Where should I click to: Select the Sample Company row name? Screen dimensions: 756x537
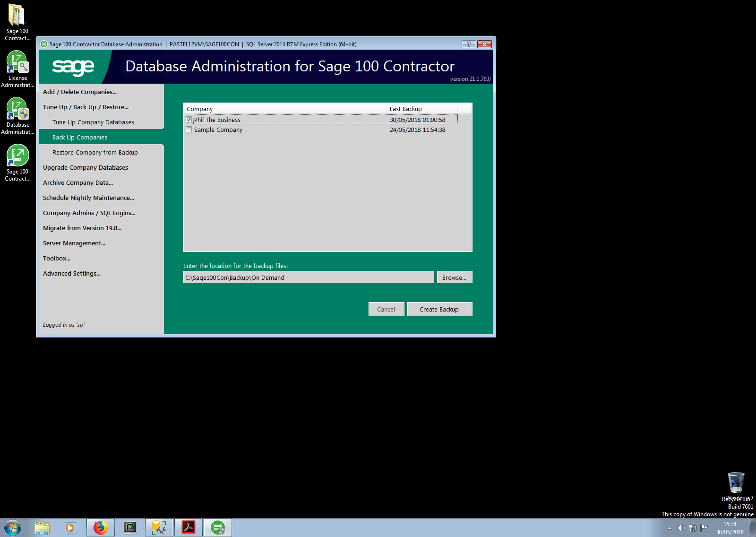coord(218,130)
